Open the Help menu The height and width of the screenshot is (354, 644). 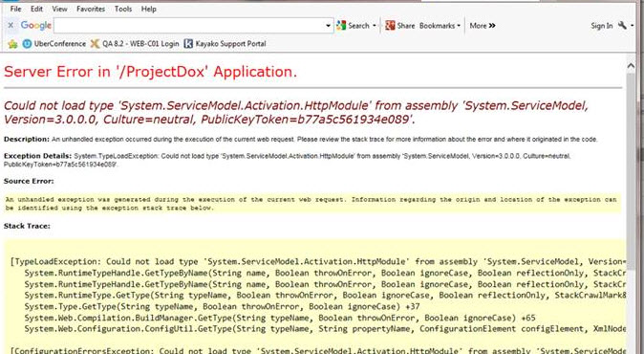click(149, 9)
